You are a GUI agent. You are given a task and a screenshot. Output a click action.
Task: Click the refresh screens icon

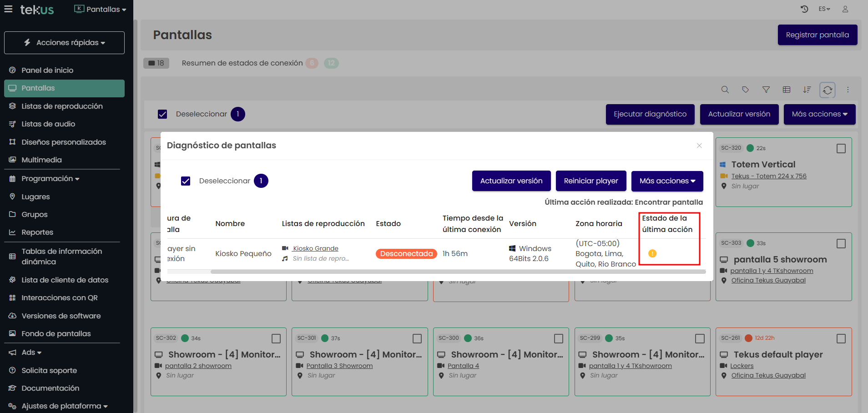828,90
